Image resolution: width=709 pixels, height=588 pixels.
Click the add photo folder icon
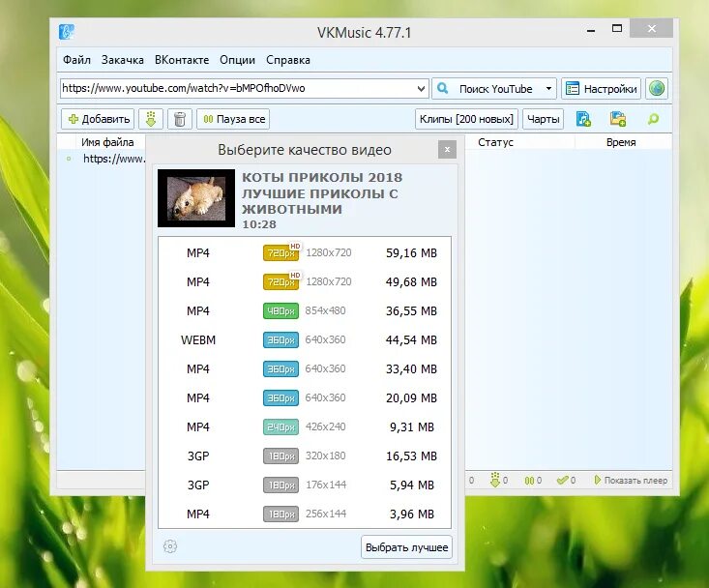(618, 119)
